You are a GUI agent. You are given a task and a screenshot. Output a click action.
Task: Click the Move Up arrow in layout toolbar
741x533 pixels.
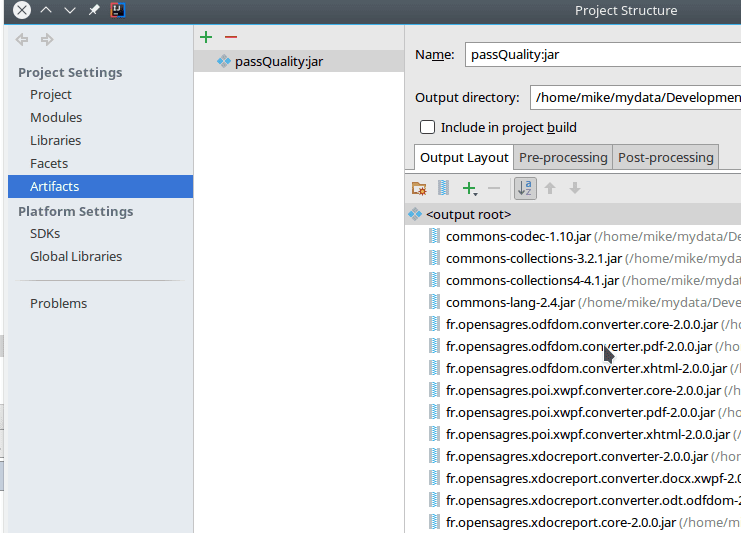[550, 188]
